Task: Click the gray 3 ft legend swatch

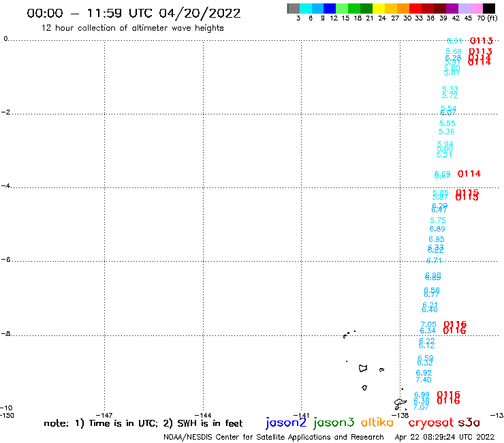Action: coord(294,8)
